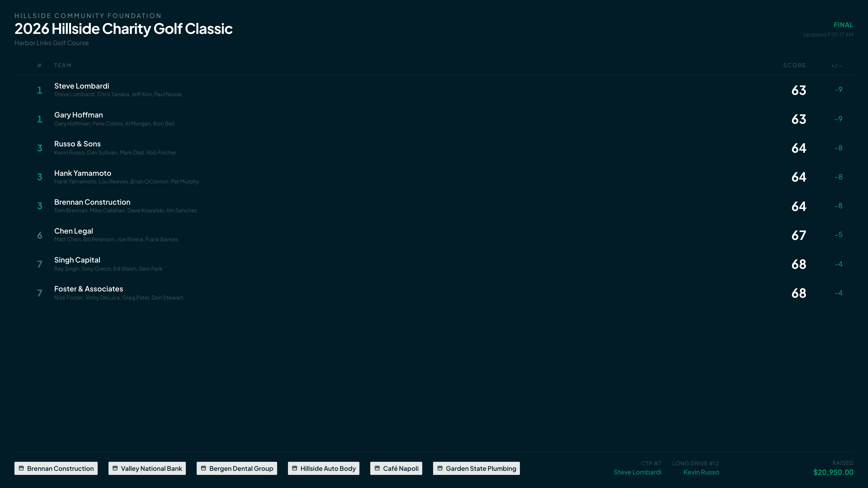
Task: Open the Hillside Auto Body sponsor badge
Action: click(x=323, y=469)
